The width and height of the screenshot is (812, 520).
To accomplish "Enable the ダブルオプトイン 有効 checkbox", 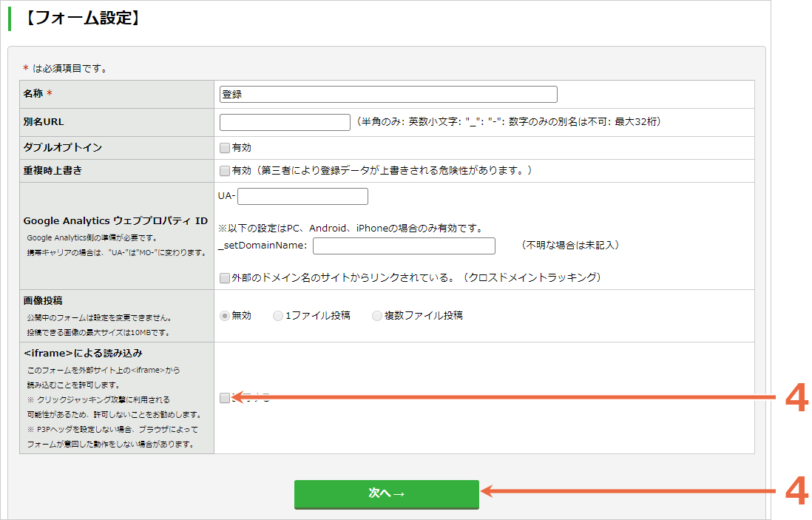I will 225,148.
